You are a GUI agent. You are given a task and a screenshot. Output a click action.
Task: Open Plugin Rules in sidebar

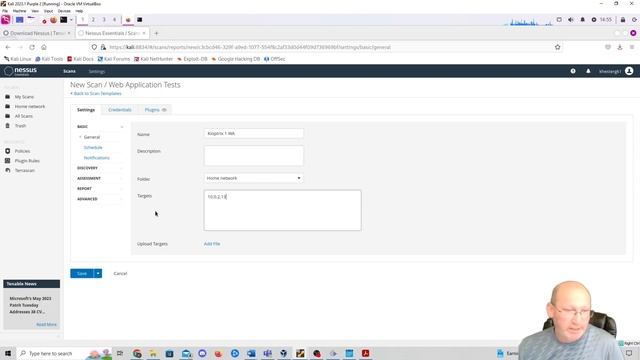pos(27,161)
